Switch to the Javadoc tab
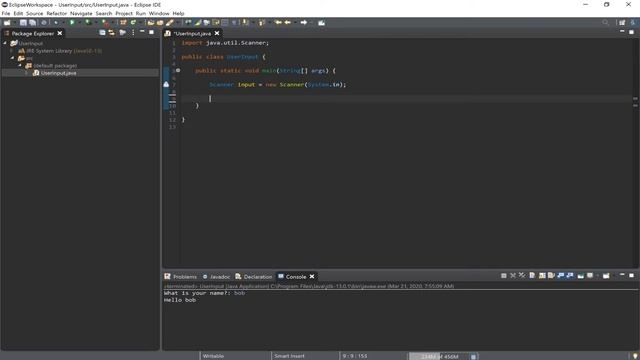Image resolution: width=640 pixels, height=360 pixels. point(216,277)
